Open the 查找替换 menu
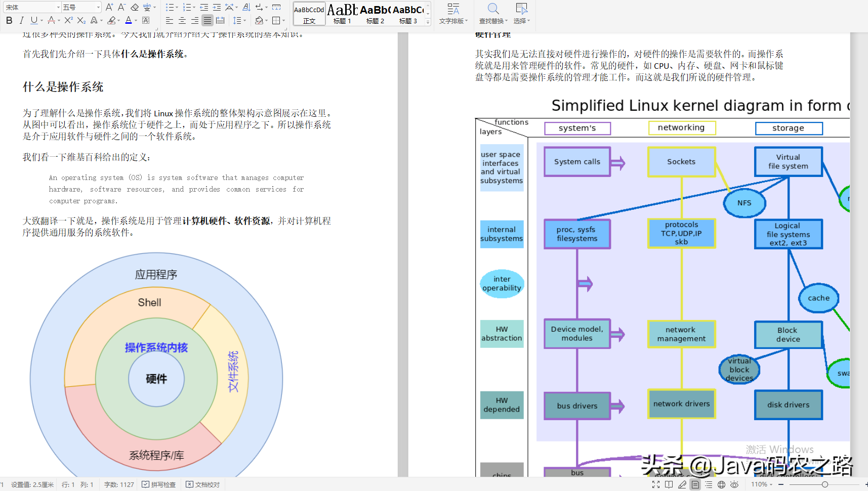 (493, 14)
